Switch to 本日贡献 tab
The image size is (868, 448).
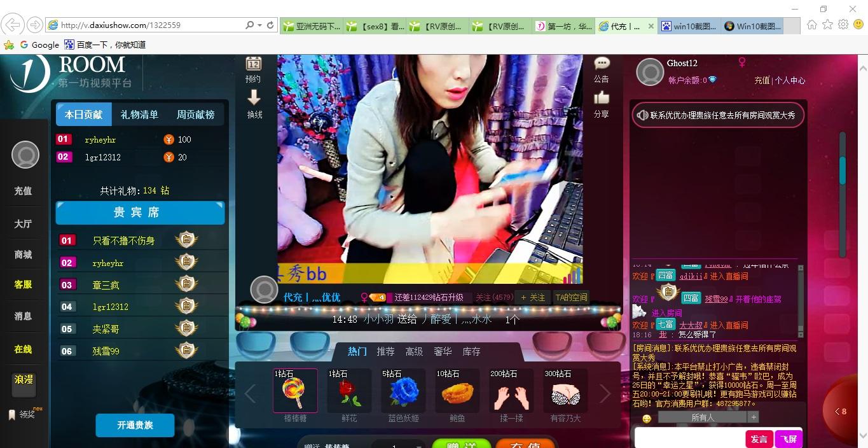point(84,115)
